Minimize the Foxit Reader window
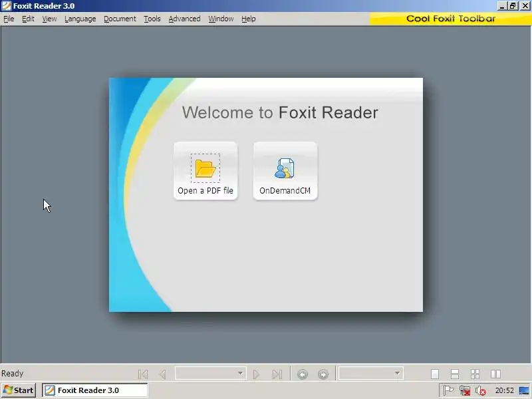Image resolution: width=532 pixels, height=399 pixels. point(502,6)
